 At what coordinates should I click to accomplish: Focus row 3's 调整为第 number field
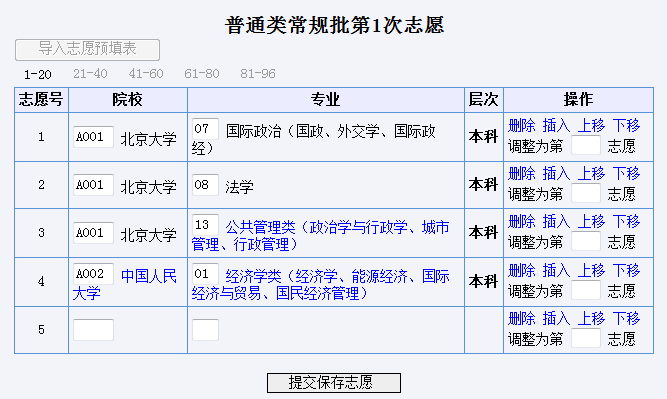(586, 242)
